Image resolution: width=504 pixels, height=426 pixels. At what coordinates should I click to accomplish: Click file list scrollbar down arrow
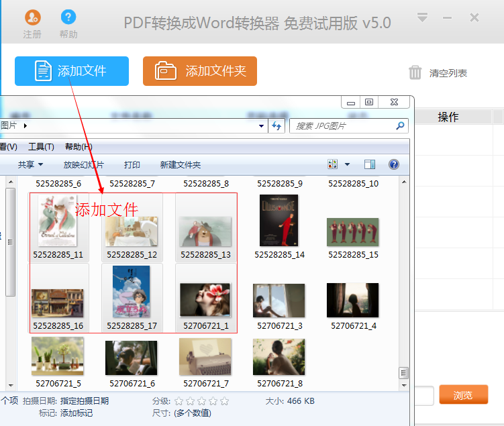click(x=404, y=385)
